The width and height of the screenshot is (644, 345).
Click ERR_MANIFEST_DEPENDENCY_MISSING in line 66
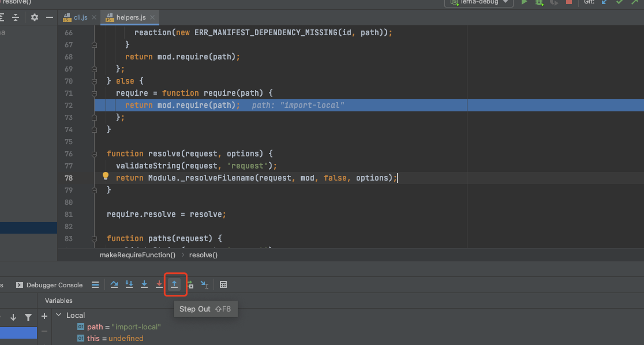265,32
